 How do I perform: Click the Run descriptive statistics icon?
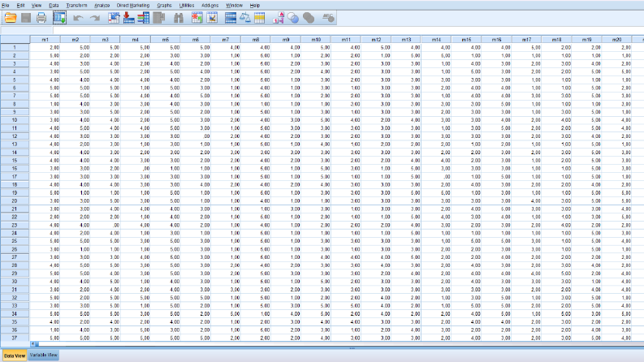coord(158,18)
